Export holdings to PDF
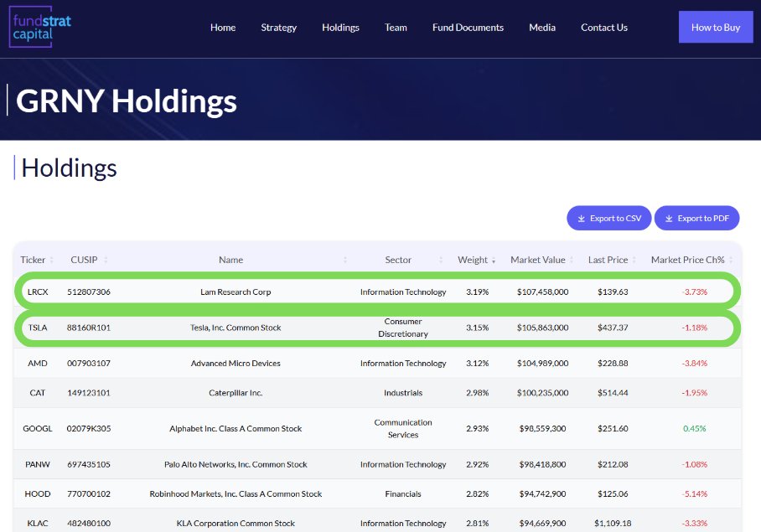 696,218
